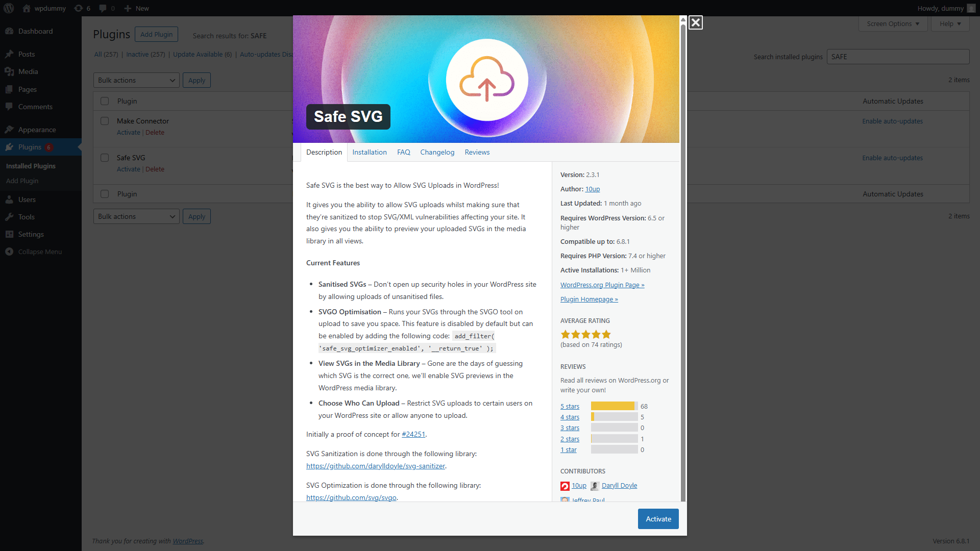Expand the Help panel
The image size is (980, 551).
pos(950,23)
